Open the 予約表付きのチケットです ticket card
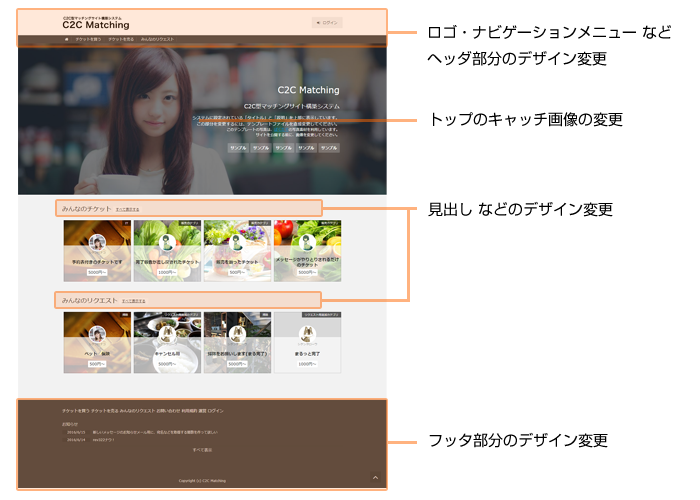Viewport: 700px width, 500px height. coord(97,251)
